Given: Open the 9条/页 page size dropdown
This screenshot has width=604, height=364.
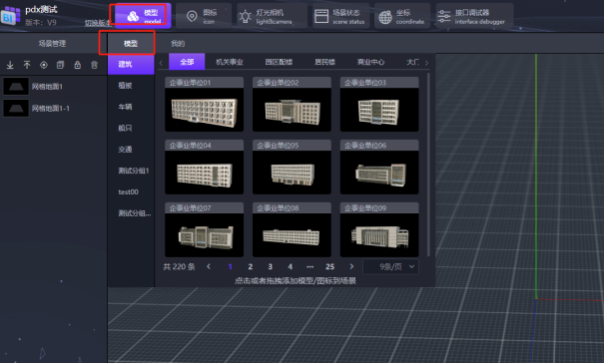Looking at the screenshot, I should (x=391, y=266).
